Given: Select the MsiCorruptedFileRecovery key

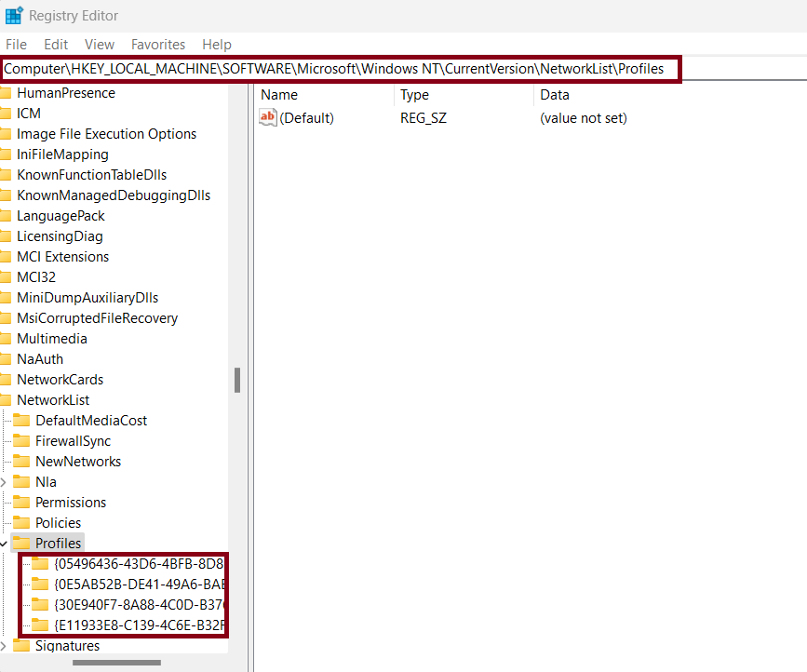Looking at the screenshot, I should click(x=98, y=318).
